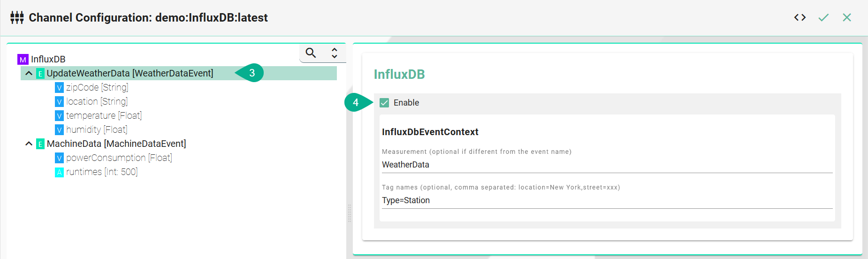The image size is (868, 259).
Task: Click the V icon beside zipCode
Action: point(59,88)
